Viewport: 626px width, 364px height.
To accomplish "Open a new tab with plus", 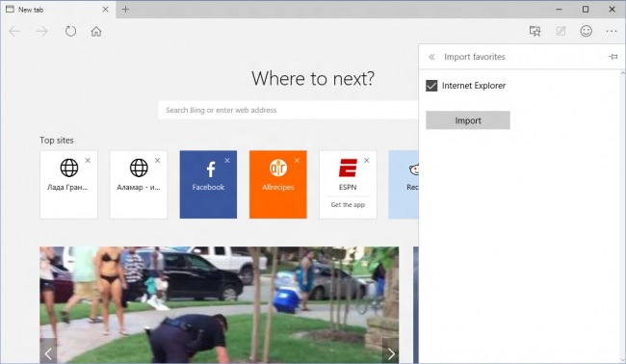I will [125, 10].
